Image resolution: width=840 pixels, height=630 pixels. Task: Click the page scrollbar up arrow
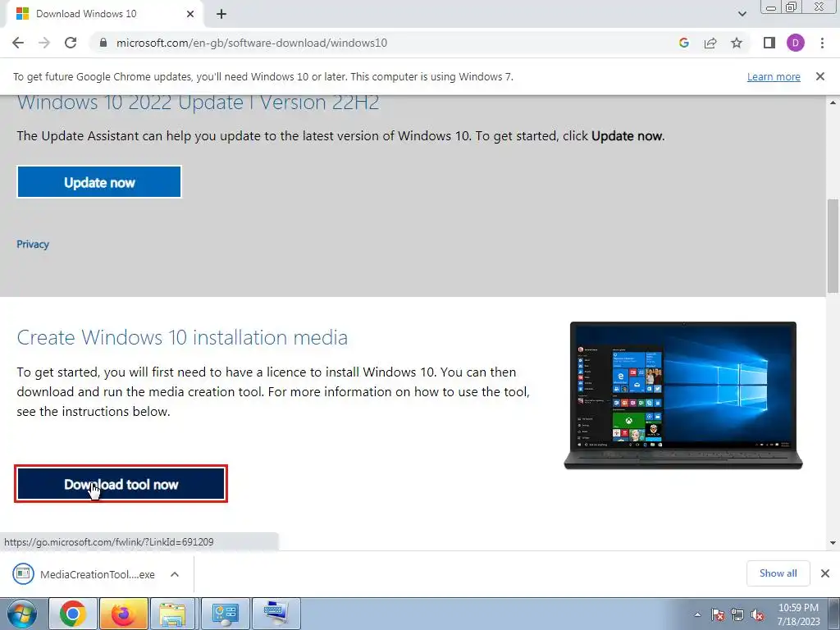833,103
